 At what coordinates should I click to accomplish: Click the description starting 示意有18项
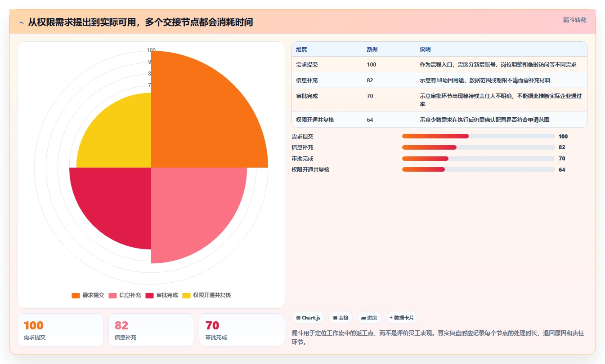(x=485, y=80)
